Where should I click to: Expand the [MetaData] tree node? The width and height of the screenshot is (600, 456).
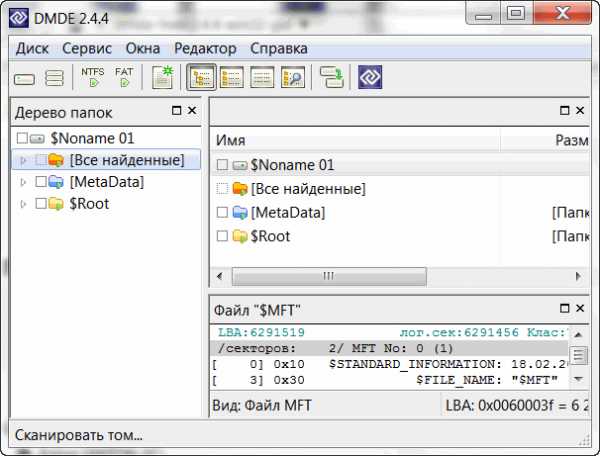[x=23, y=182]
